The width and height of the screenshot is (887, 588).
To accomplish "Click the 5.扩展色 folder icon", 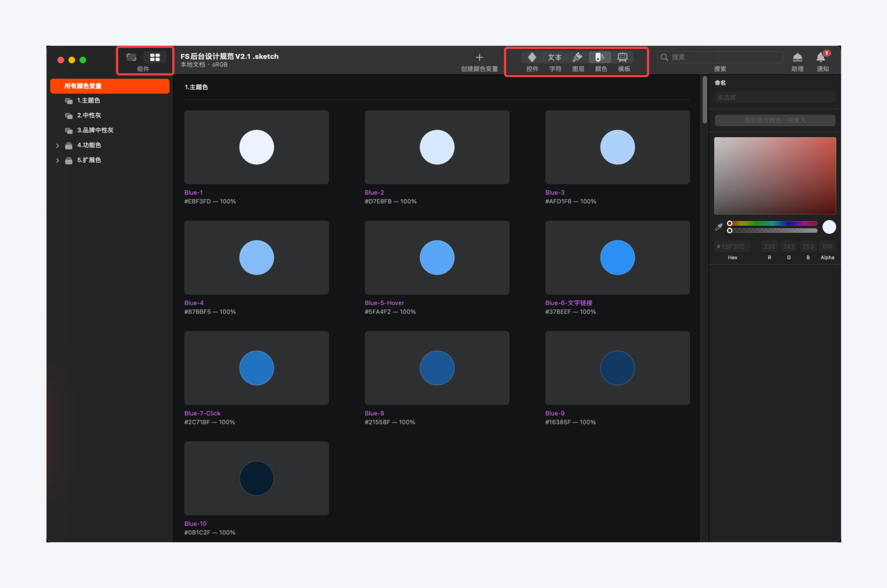I will (69, 161).
